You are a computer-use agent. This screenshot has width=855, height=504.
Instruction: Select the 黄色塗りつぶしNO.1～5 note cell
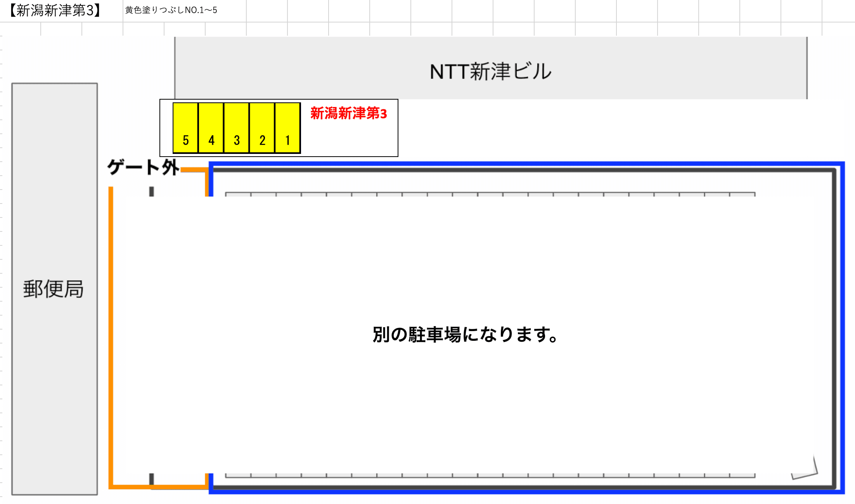click(171, 10)
